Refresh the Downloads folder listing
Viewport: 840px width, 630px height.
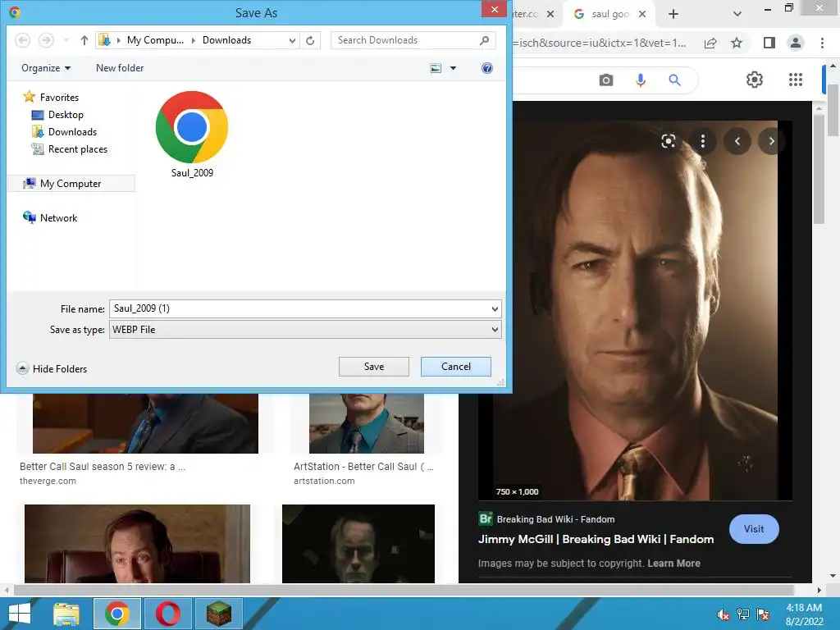[x=310, y=40]
